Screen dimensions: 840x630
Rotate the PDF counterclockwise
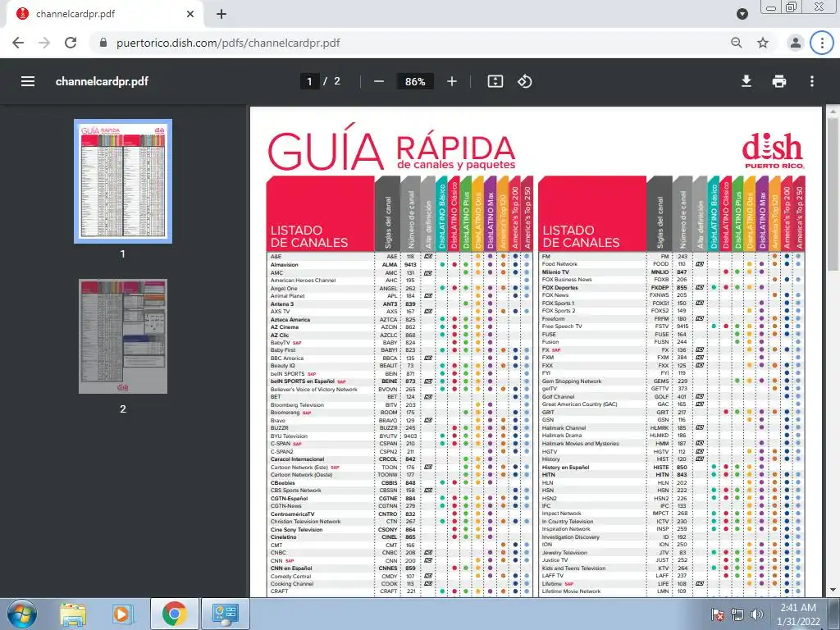(x=524, y=81)
